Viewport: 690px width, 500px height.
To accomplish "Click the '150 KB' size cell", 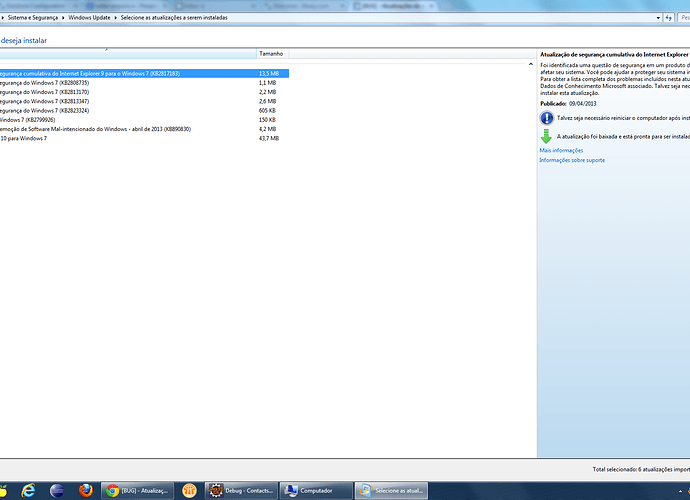I will (267, 120).
